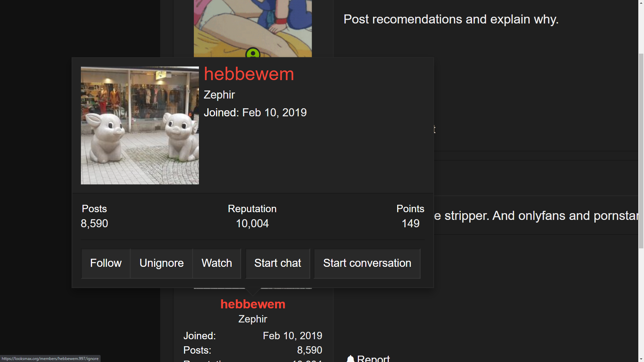Click the scrollbar up arrow
The height and width of the screenshot is (362, 644).
point(641,3)
